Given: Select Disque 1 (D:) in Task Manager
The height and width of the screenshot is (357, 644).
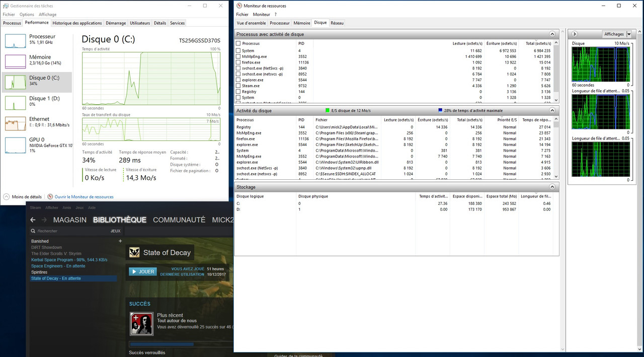Looking at the screenshot, I should 37,102.
